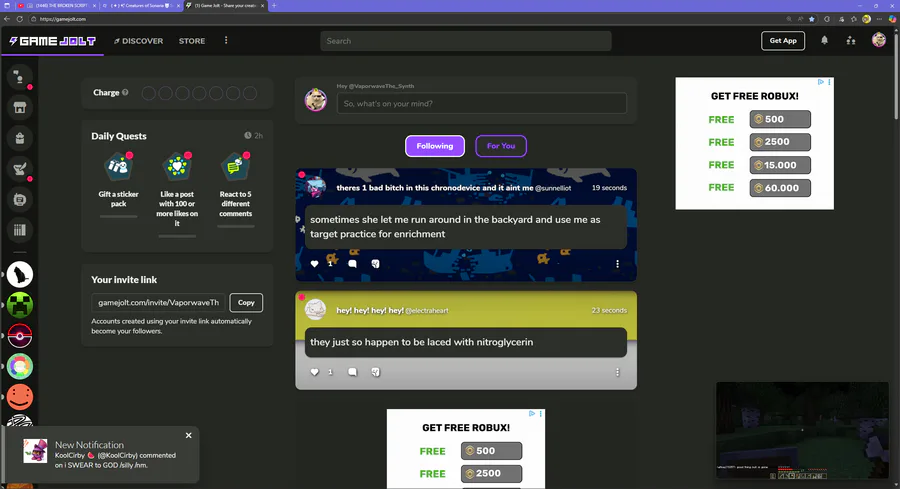Open the shop storefront icon in sidebar
Screen dimensions: 900x489
[x=20, y=107]
